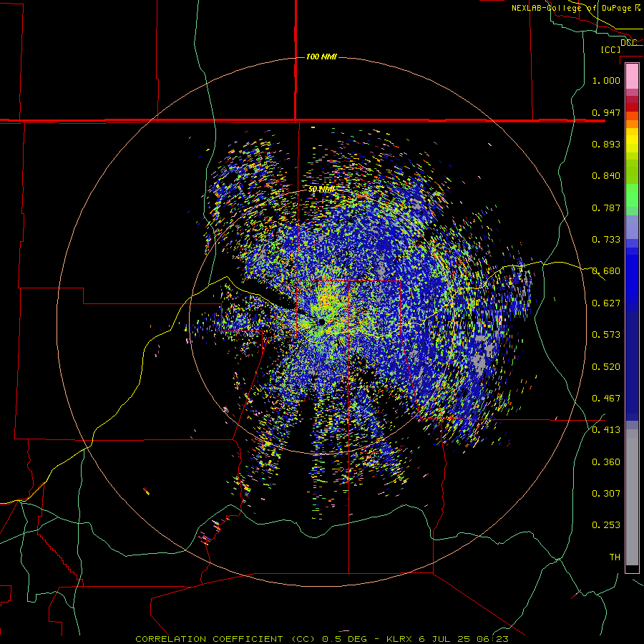Viewport: 644px width, 644px height.
Task: Click the 0.307 scale value
Action: 606,494
